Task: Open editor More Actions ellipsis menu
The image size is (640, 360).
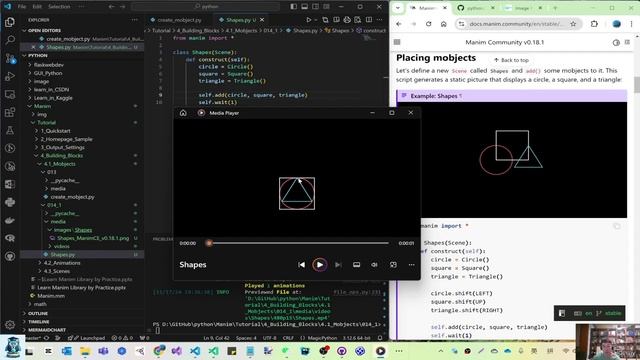Action: tap(380, 20)
